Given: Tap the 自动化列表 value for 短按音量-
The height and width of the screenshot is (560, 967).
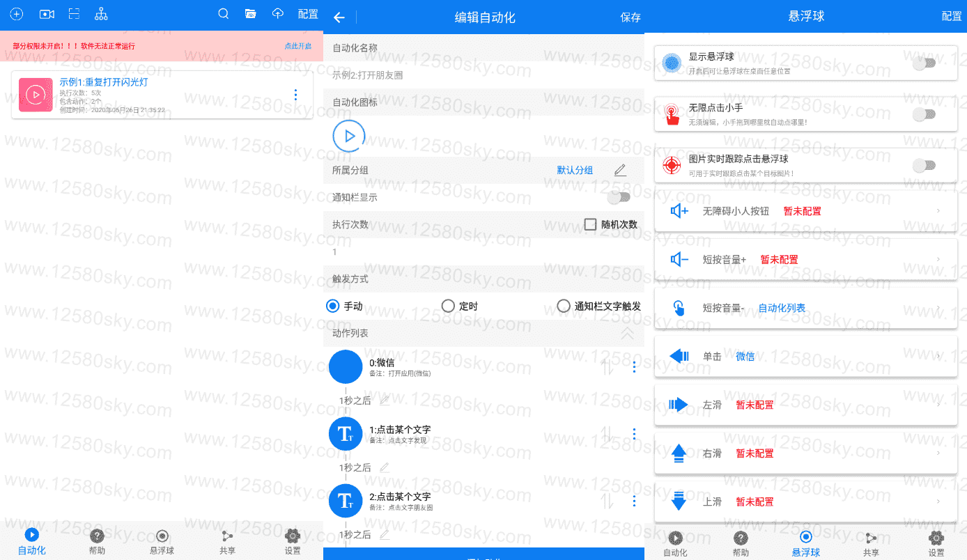Looking at the screenshot, I should (x=782, y=308).
